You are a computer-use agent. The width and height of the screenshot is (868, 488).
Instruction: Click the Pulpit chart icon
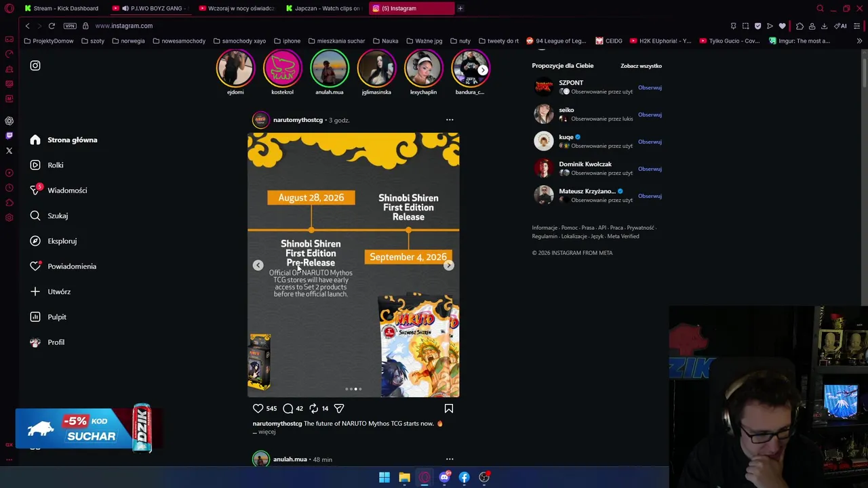coord(35,317)
